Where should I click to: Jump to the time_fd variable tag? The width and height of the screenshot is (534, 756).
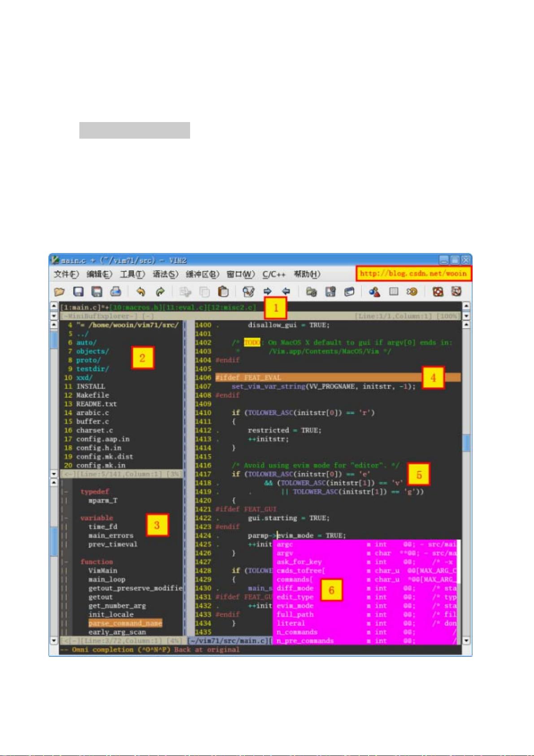tap(103, 527)
